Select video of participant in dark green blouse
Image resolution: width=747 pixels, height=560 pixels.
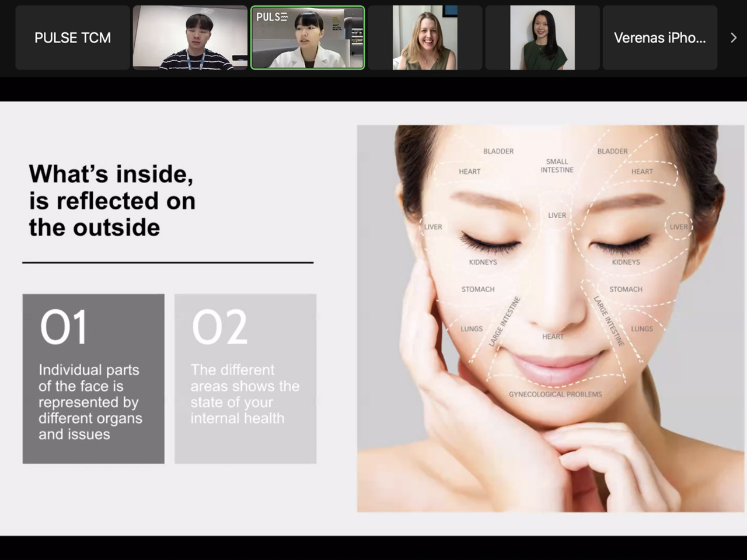tap(542, 38)
